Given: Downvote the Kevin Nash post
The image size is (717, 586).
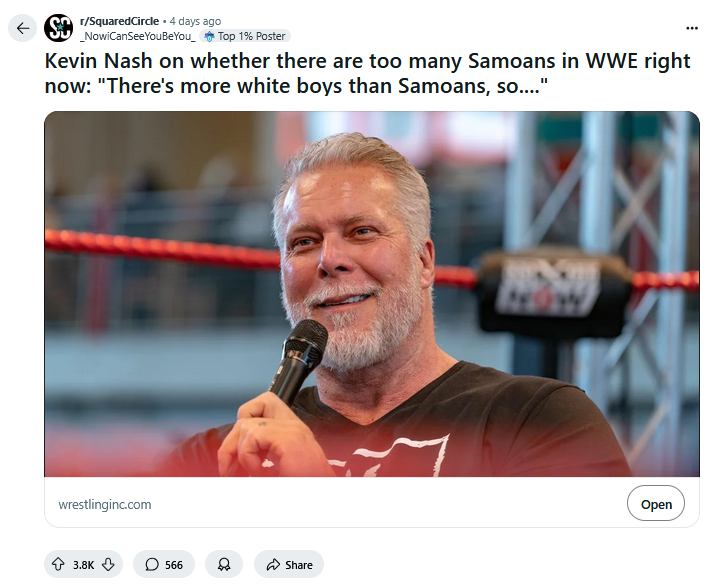Looking at the screenshot, I should pos(108,565).
